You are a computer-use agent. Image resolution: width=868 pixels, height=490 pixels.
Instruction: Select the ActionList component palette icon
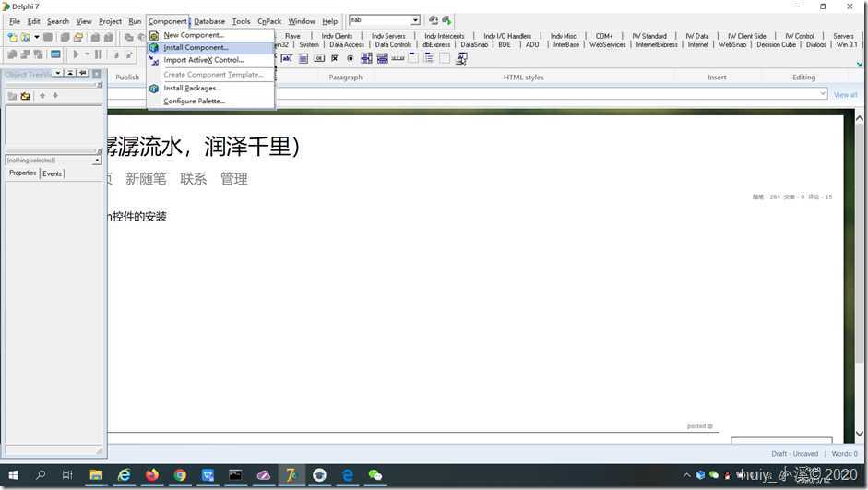[x=460, y=58]
